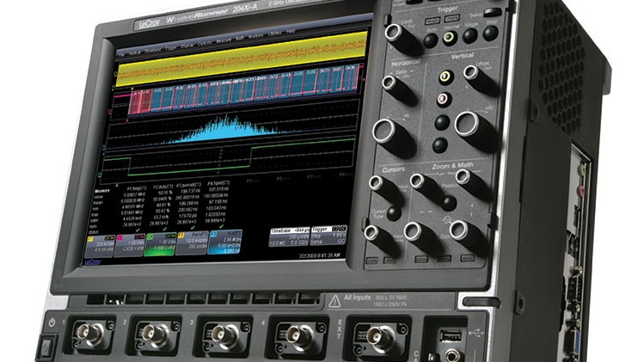Open the Math menu on screen

(240, 40)
